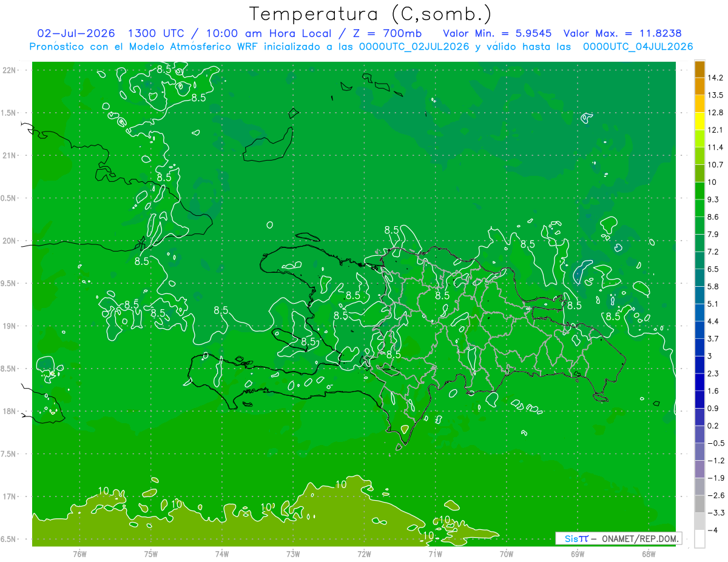Click the 9.3 color scale value
This screenshot has width=728, height=562.
pos(713,199)
